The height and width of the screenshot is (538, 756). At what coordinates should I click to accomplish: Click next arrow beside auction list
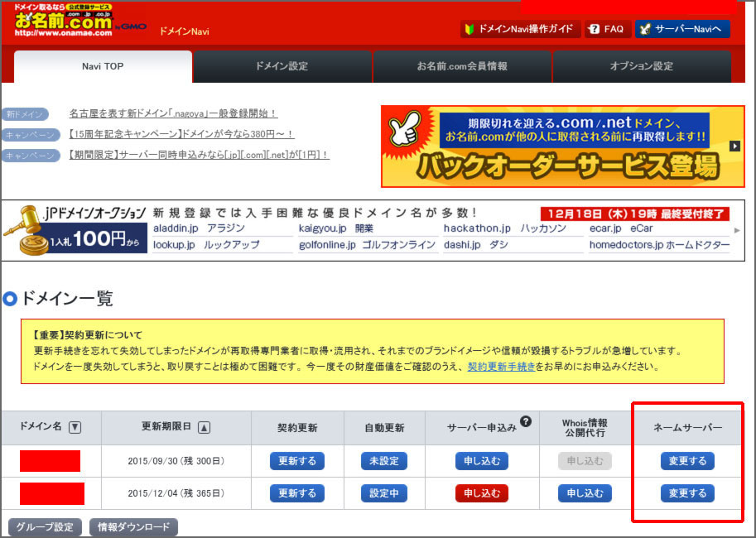pyautogui.click(x=737, y=230)
